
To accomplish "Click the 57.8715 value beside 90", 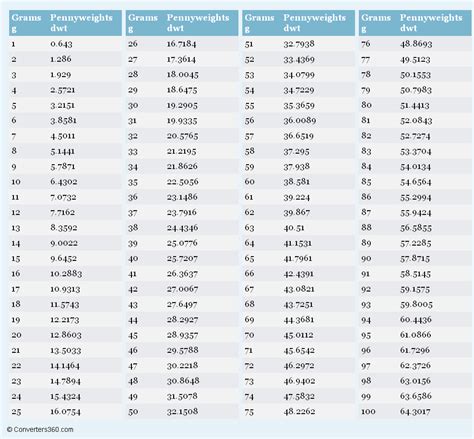I will tap(415, 258).
